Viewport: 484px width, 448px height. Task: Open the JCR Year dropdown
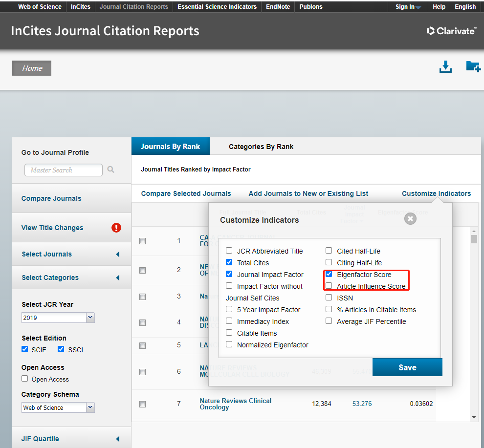click(90, 318)
